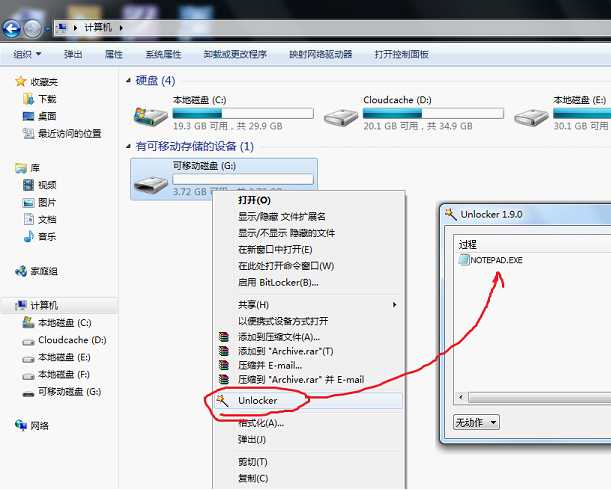Collapse the 有可移动存储的设备 (1) group

(128, 146)
